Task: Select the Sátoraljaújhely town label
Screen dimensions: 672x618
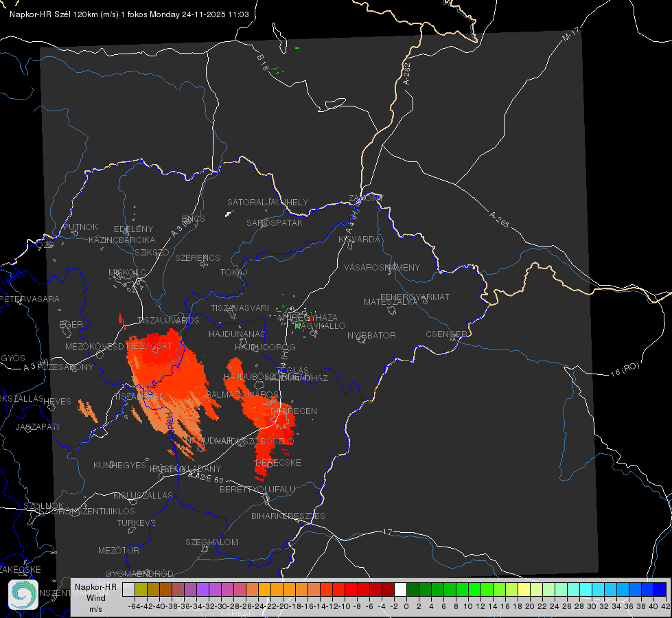Action: (x=268, y=202)
